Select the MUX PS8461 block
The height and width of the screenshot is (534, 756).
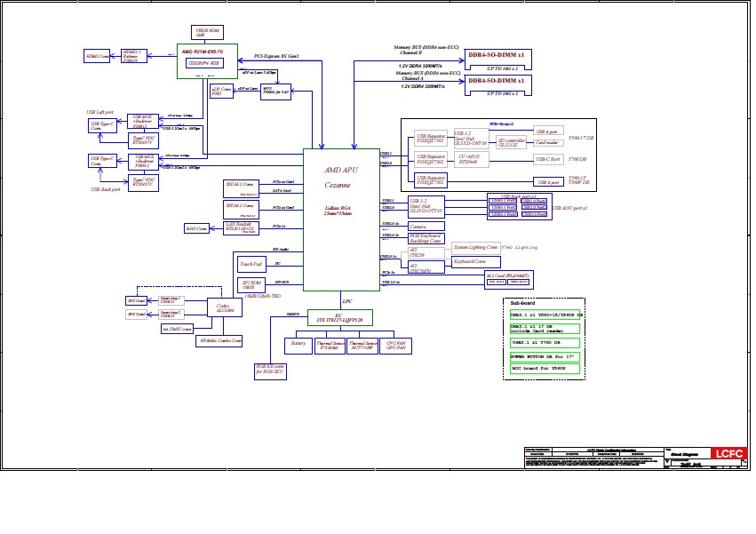click(275, 92)
